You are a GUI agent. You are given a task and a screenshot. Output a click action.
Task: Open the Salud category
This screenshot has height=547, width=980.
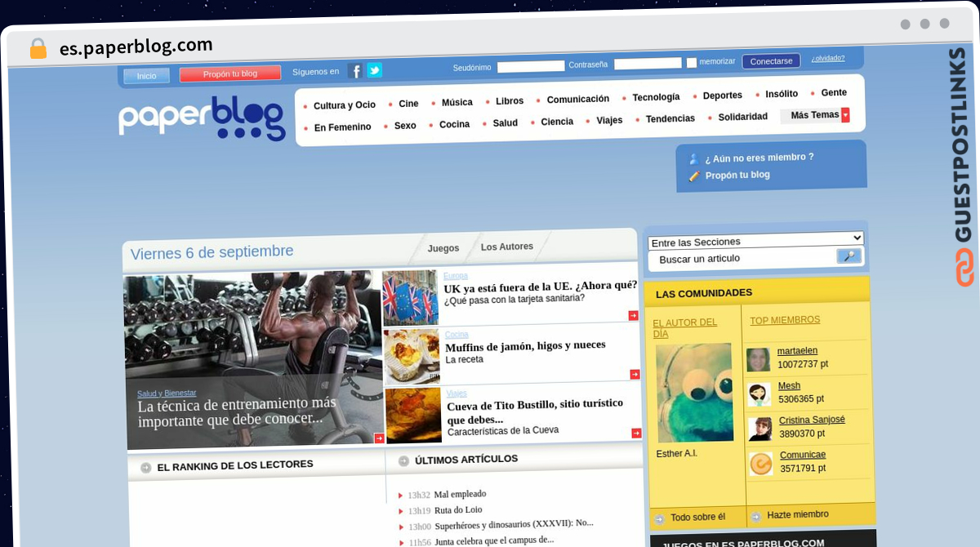[x=506, y=122]
